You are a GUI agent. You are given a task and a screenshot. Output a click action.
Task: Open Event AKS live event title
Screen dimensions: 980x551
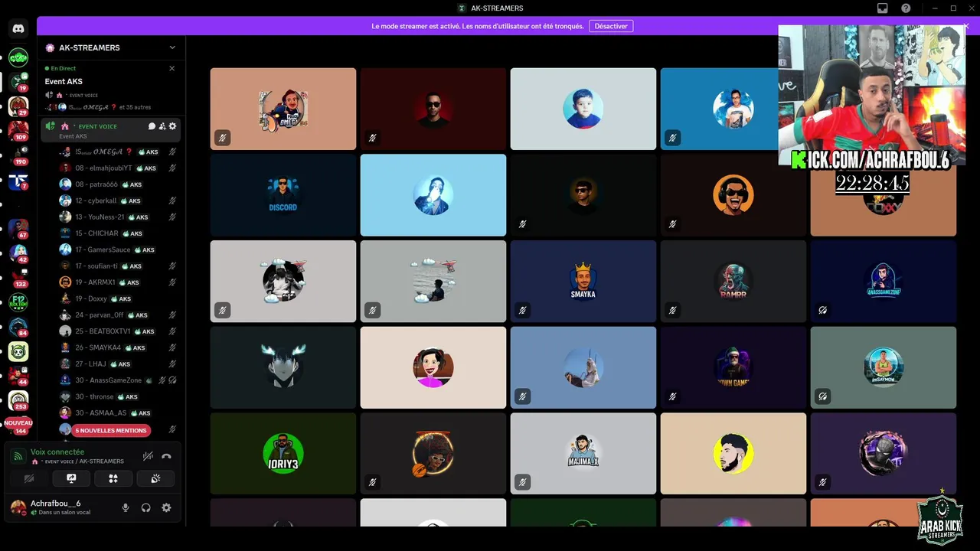pyautogui.click(x=64, y=81)
